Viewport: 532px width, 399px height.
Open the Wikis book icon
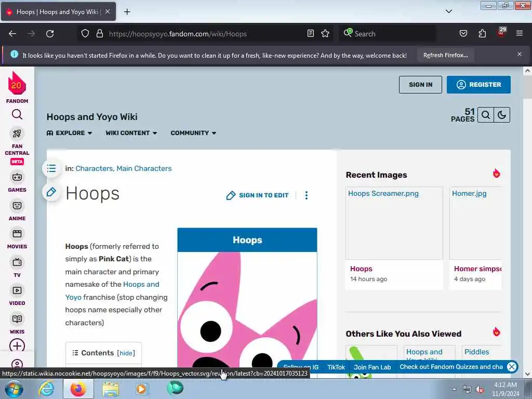[17, 319]
